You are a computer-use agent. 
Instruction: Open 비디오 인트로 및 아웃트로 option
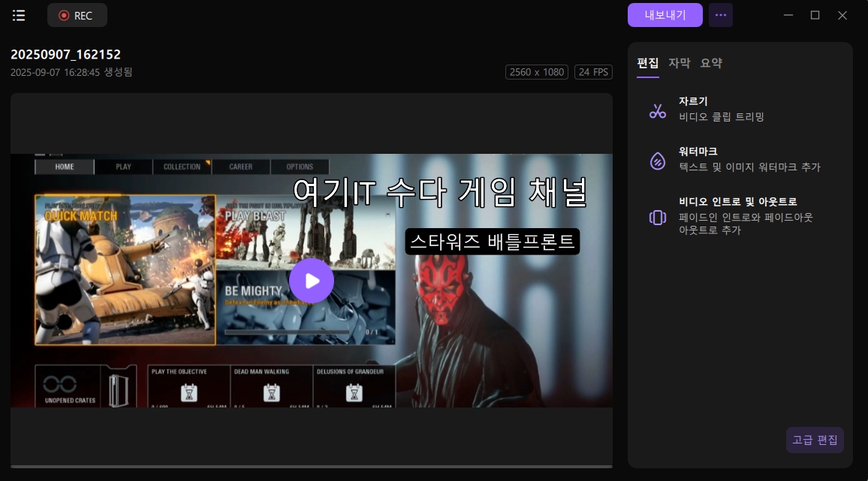pos(738,202)
